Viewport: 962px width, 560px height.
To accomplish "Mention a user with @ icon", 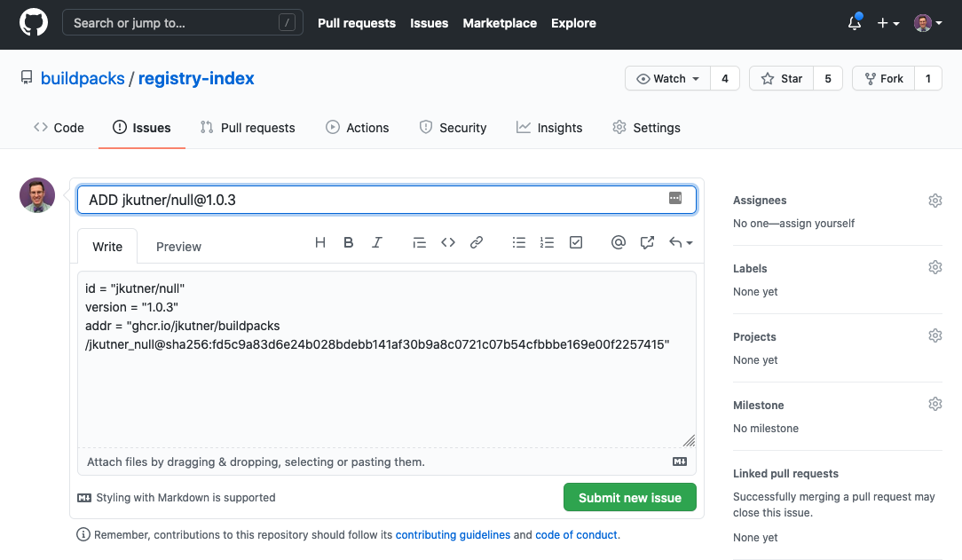I will click(619, 242).
